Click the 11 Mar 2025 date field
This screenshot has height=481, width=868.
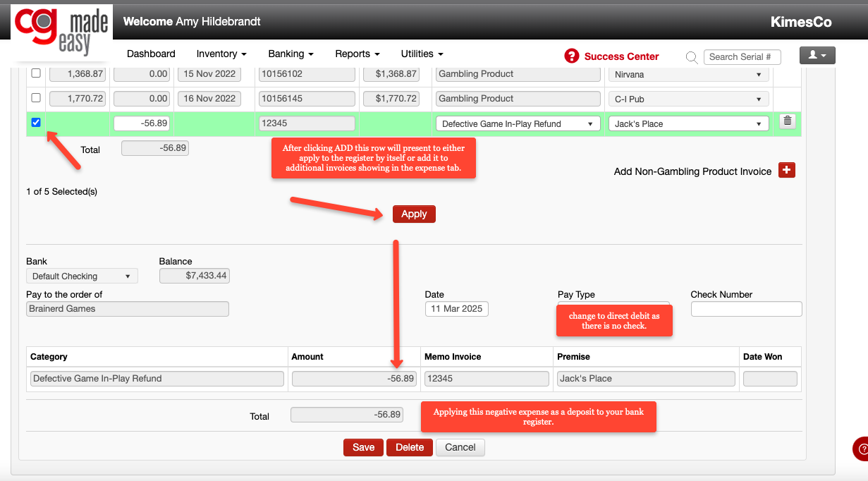coord(457,309)
